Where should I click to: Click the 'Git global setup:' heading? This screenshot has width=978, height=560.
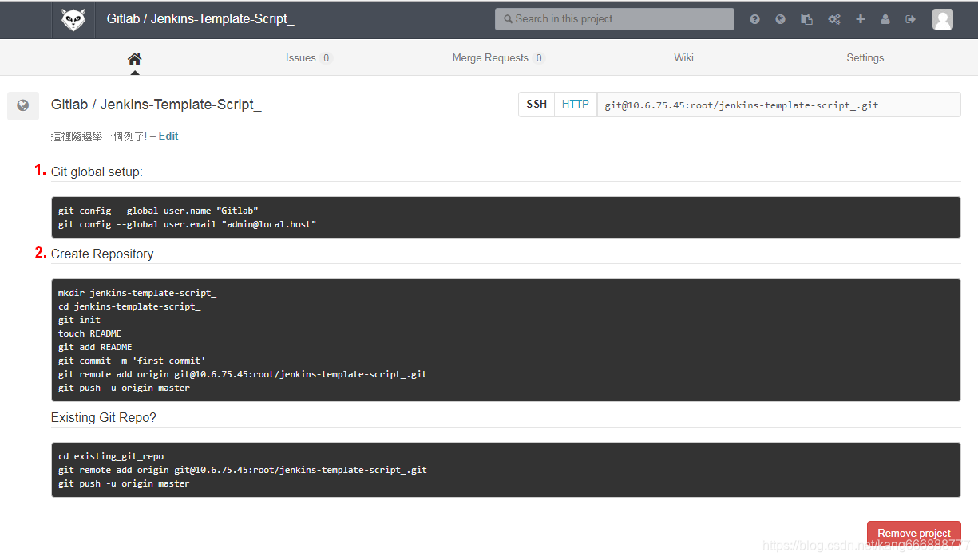(97, 172)
